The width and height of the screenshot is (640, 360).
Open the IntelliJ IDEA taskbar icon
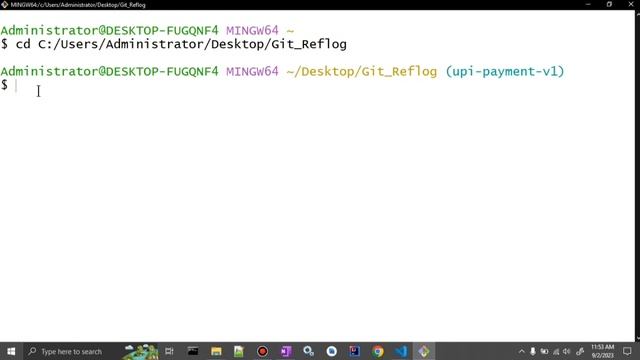click(354, 351)
